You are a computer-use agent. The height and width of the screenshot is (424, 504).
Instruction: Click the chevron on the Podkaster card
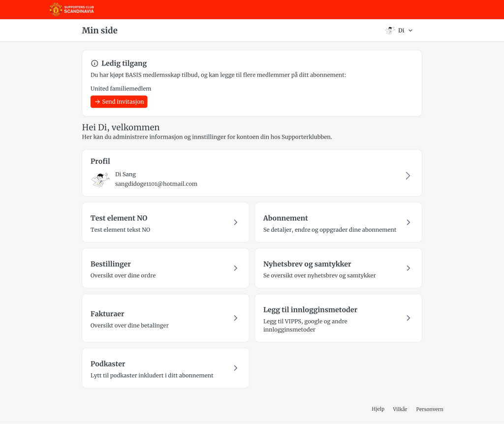235,368
